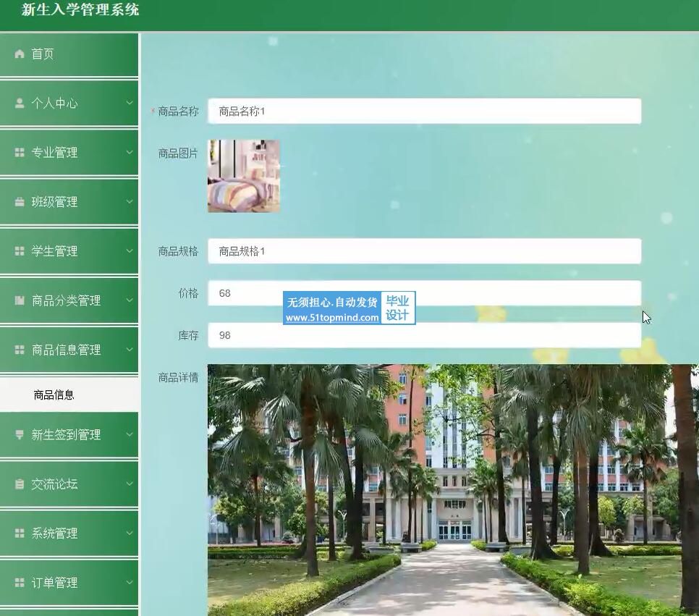
Task: Click the icon beside 新生签到管理
Action: [19, 434]
